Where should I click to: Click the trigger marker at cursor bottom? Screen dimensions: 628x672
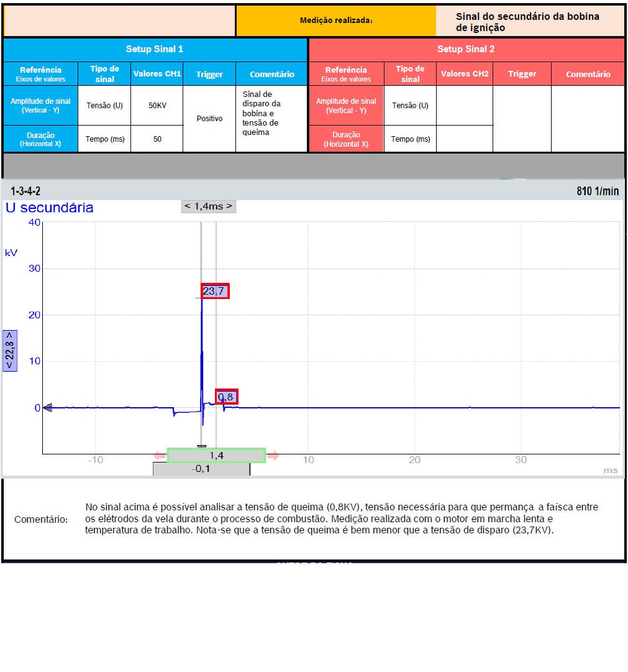[201, 446]
